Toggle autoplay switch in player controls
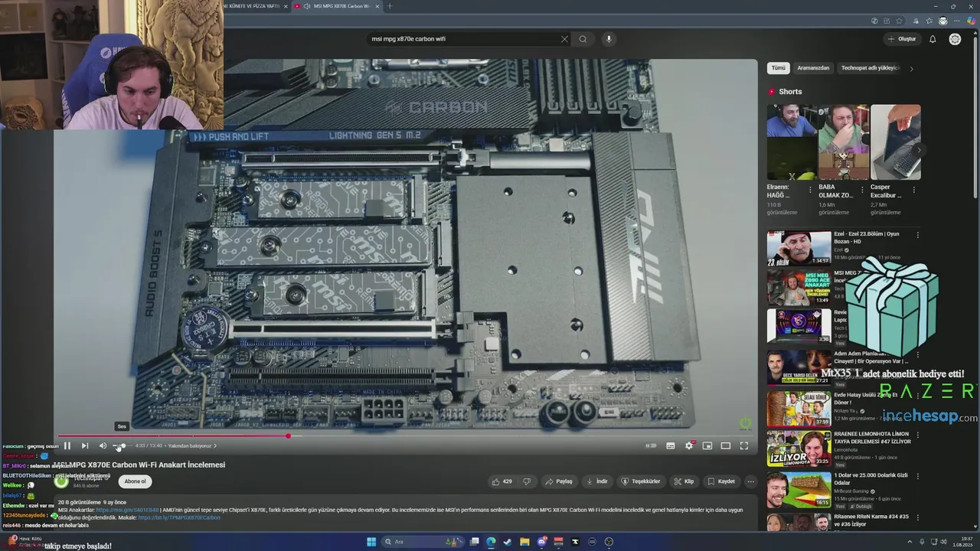Screen dimensions: 980x551 [x=652, y=445]
